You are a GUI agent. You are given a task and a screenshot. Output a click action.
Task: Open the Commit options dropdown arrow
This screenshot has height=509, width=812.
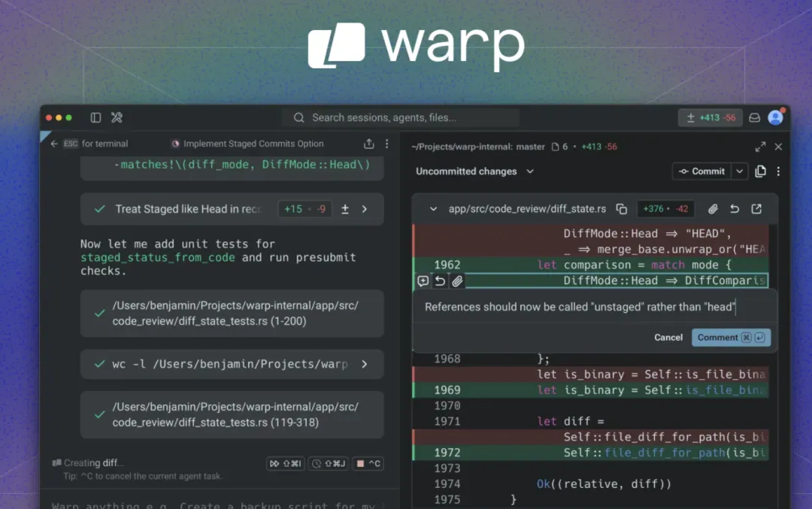[x=740, y=171]
